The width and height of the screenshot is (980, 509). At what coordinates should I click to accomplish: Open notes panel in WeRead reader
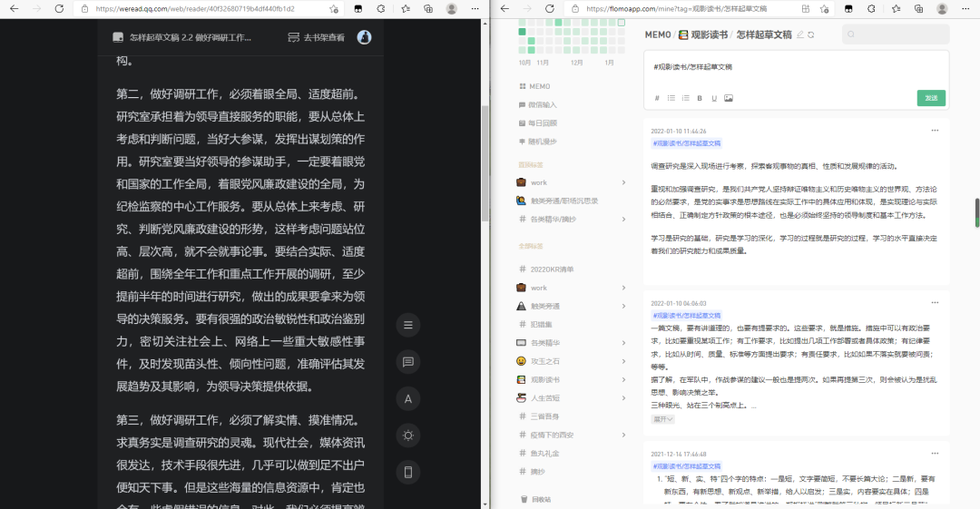[x=408, y=362]
